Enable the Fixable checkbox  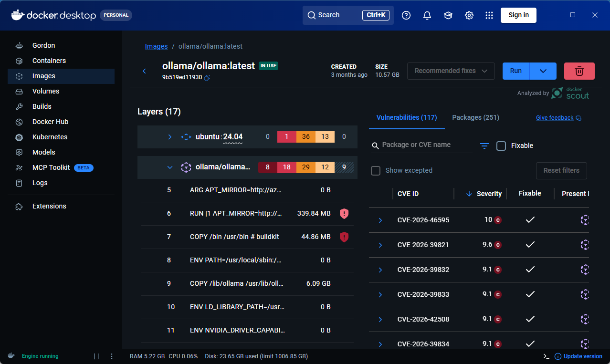click(x=501, y=146)
